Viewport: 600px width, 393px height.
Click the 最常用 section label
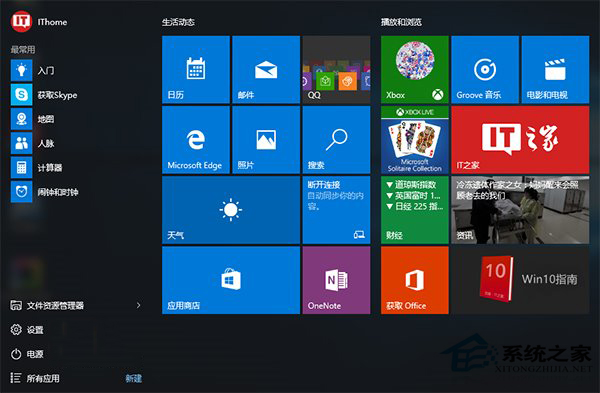pos(23,49)
